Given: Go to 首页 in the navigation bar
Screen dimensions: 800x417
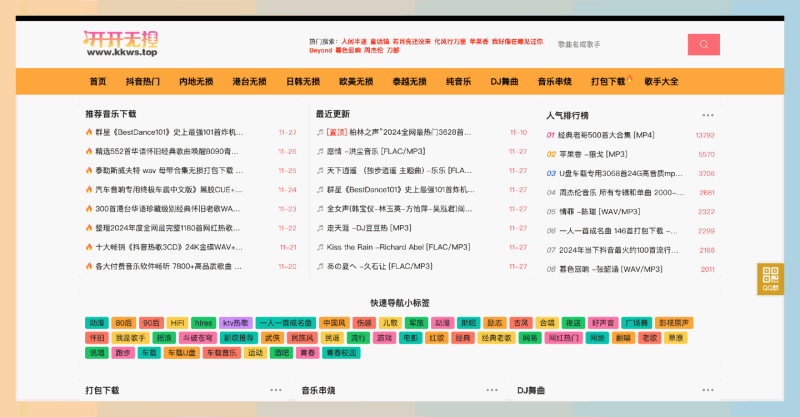Looking at the screenshot, I should [98, 82].
